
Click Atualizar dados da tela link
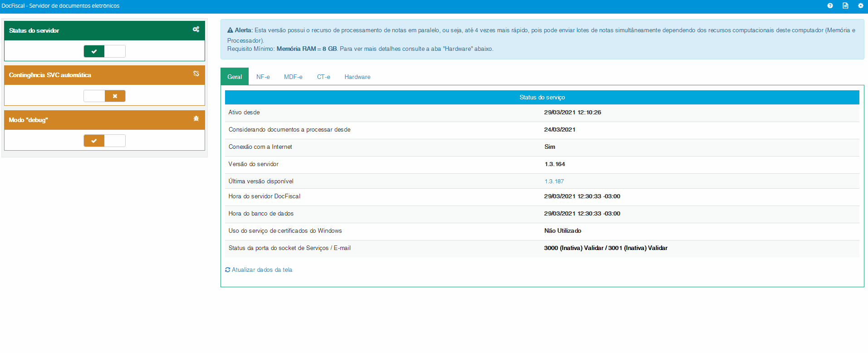pyautogui.click(x=262, y=270)
